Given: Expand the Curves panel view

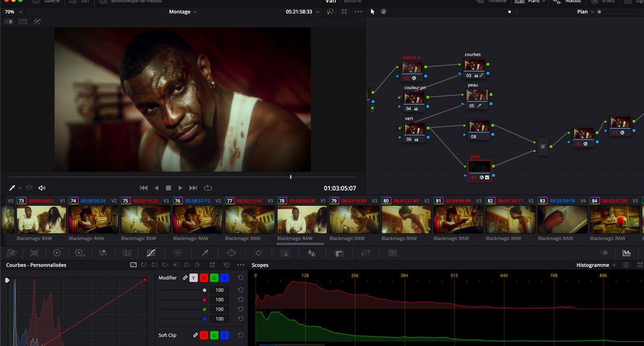Looking at the screenshot, I should click(x=213, y=265).
